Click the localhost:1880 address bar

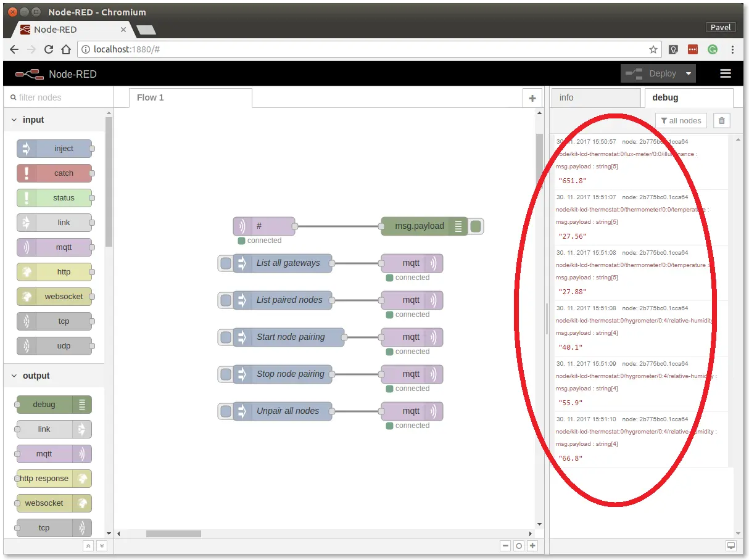[x=369, y=49]
